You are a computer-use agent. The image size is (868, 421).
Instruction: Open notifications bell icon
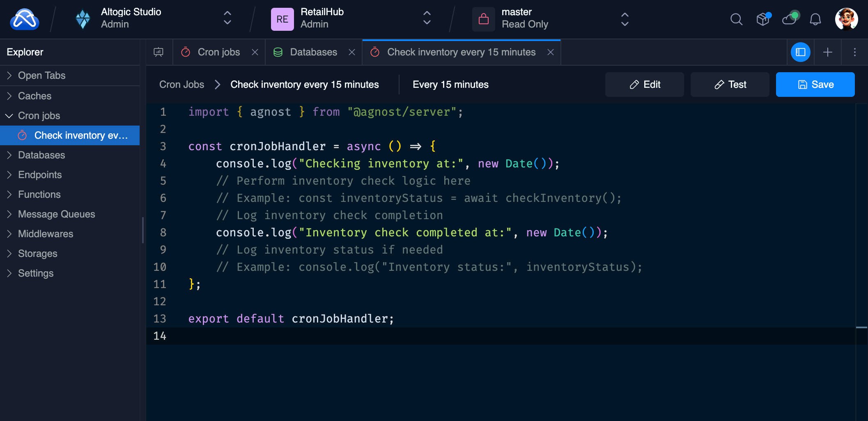pyautogui.click(x=815, y=19)
